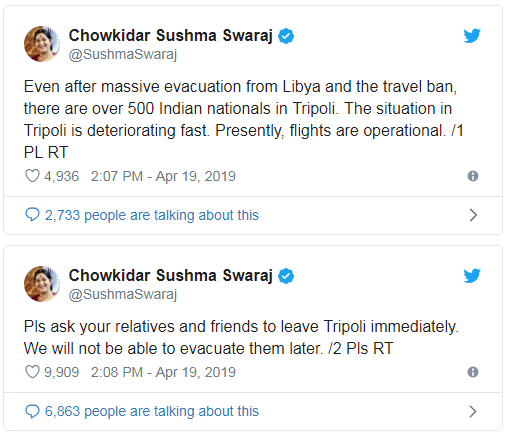Expand the first tweet's conversation with the chevron
509x434 pixels.
pyautogui.click(x=473, y=215)
